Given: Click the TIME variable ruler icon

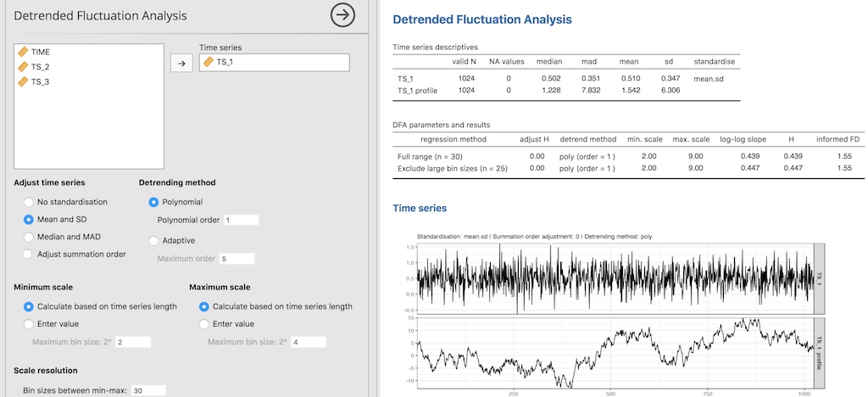Looking at the screenshot, I should pyautogui.click(x=23, y=52).
